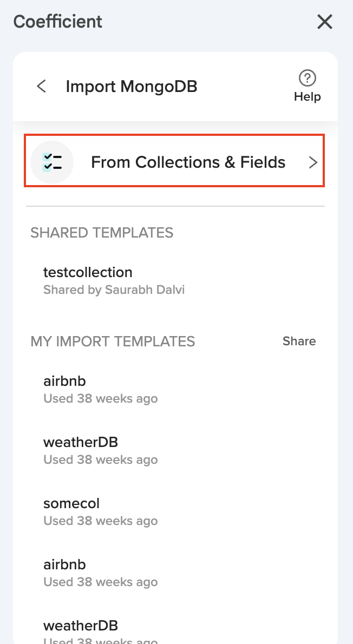The image size is (353, 644).
Task: Close the Coefficient sidebar panel
Action: pos(325,22)
